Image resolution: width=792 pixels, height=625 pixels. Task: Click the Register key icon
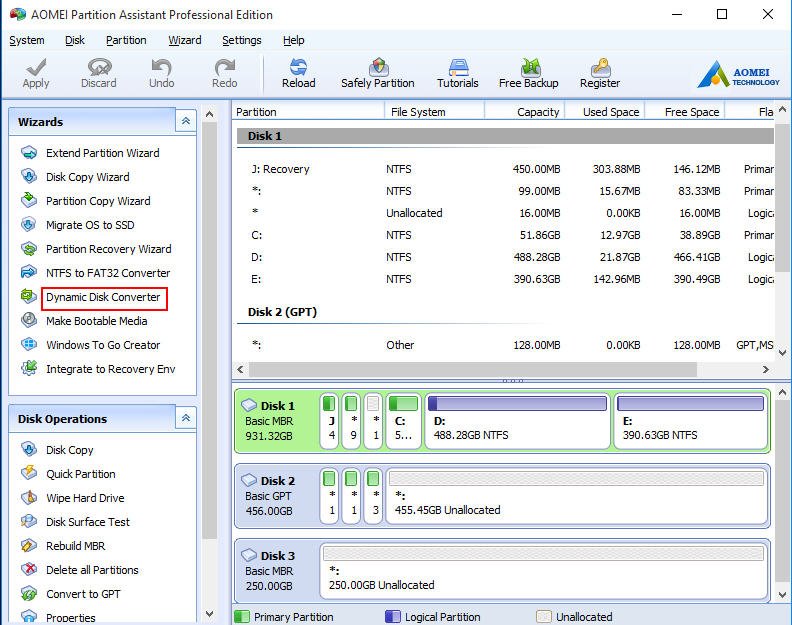coord(601,67)
